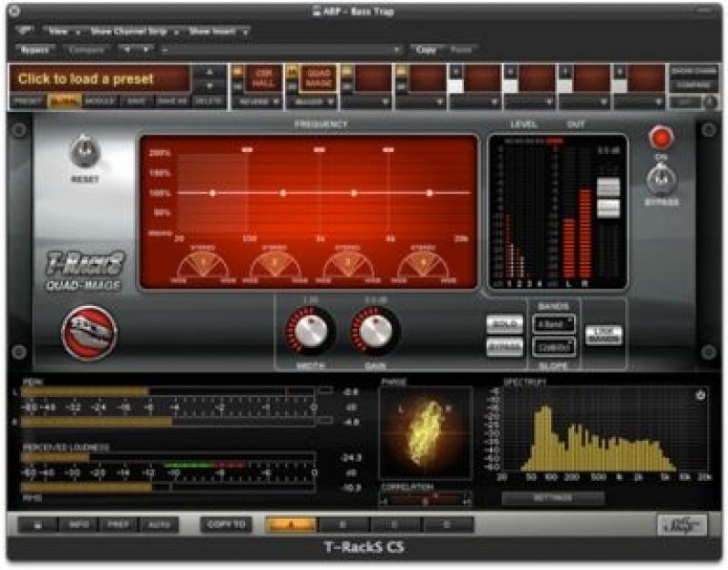Screen dimensions: 728x570
Task: Open Show Insert menu
Action: [217, 32]
